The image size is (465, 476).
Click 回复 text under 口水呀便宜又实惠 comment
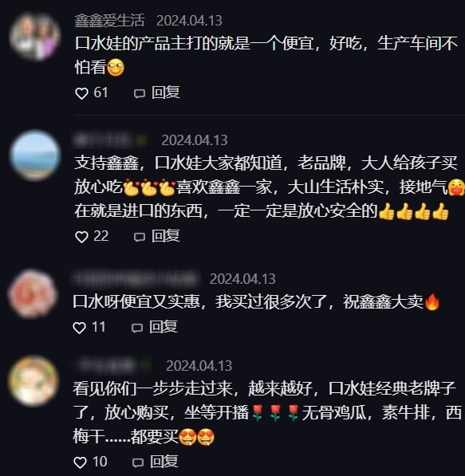point(163,327)
